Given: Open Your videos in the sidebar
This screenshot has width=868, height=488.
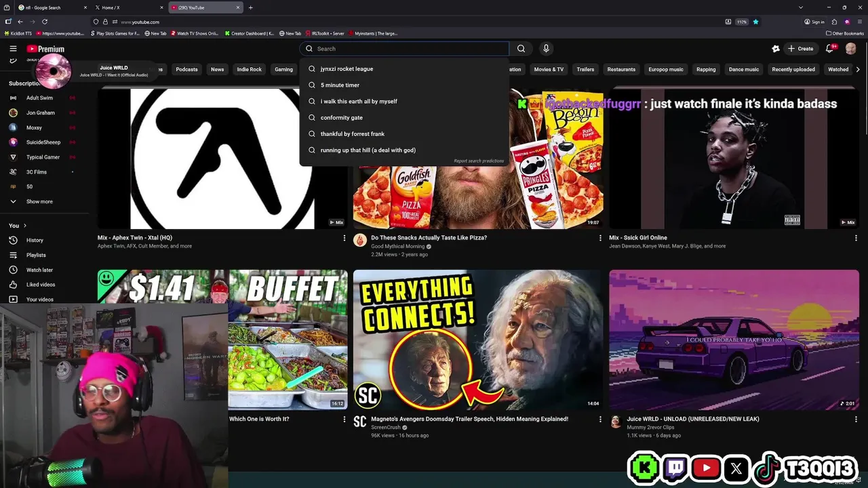Looking at the screenshot, I should coord(39,299).
